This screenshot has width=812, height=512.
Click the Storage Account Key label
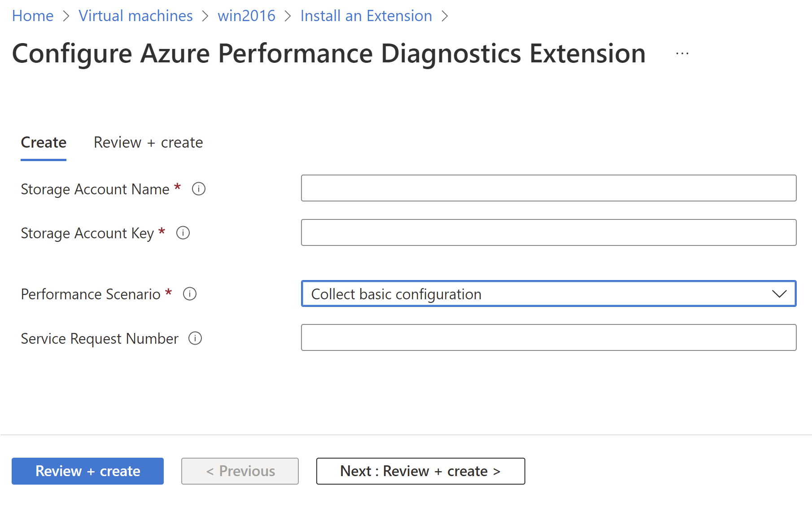(87, 233)
